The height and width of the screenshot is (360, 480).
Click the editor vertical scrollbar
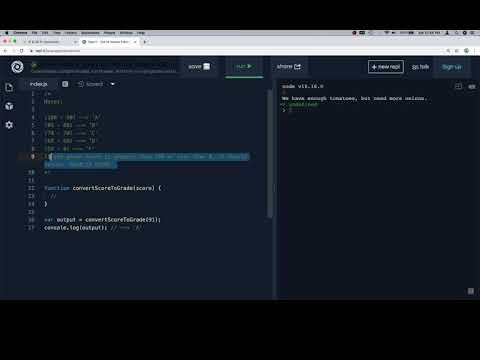269,153
